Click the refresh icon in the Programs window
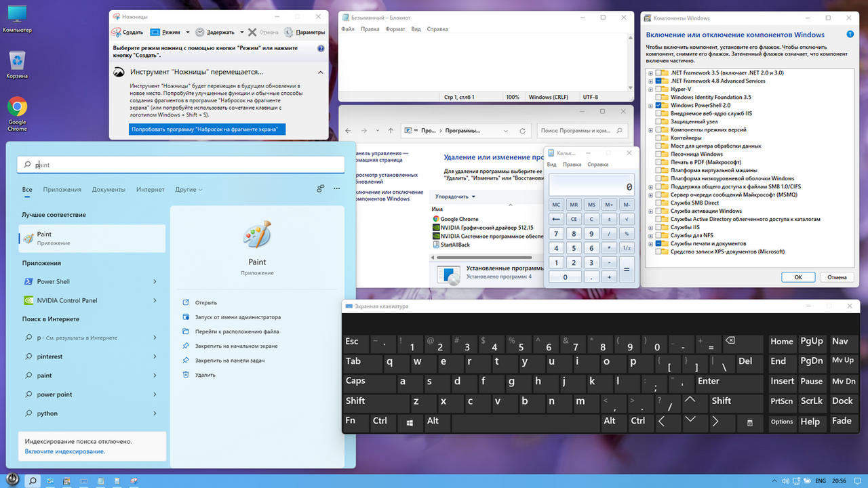Viewport: 868px width, 488px height. coord(521,131)
